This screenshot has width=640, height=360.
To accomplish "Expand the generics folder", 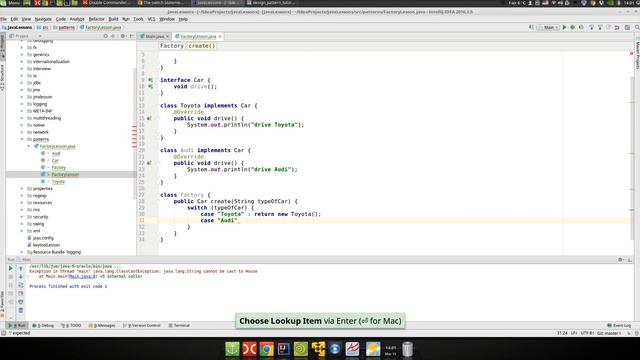I will 22,54.
